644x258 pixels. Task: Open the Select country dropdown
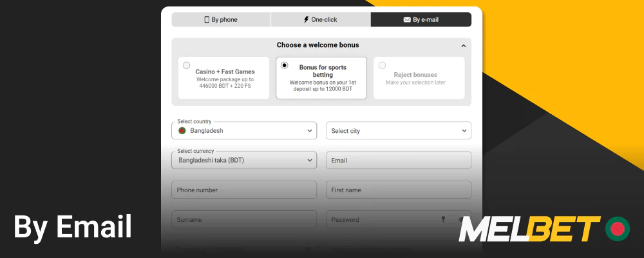(x=244, y=130)
